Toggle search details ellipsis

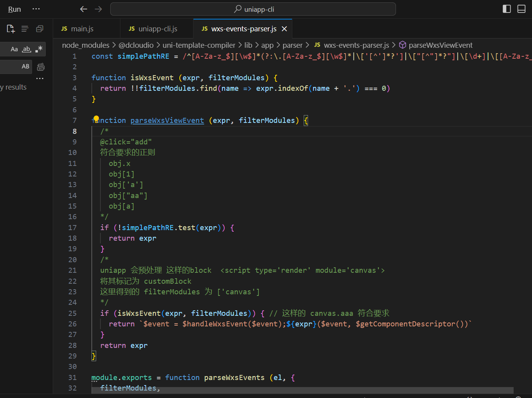point(40,78)
